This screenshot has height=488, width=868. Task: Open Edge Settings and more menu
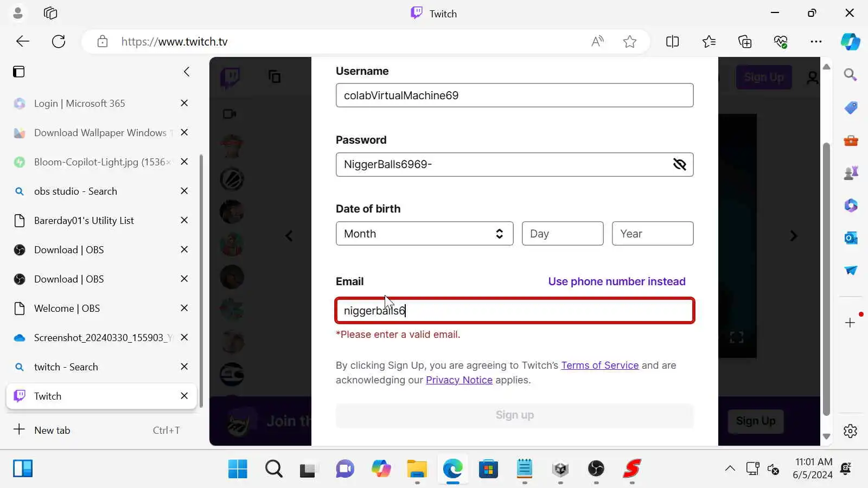(x=816, y=41)
